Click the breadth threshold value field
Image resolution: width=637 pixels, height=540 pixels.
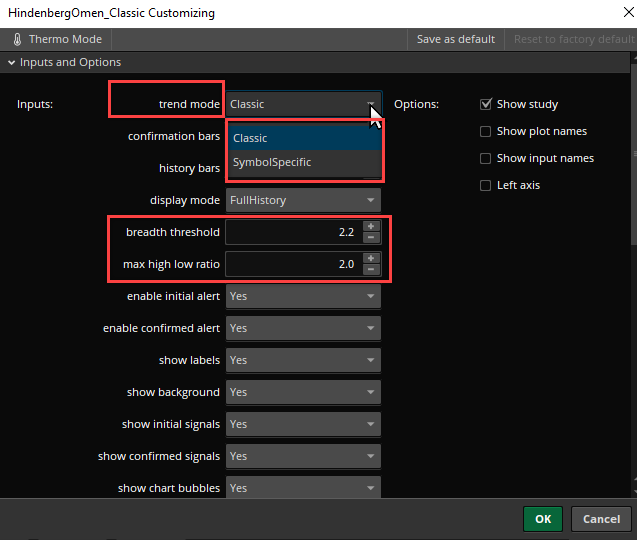(x=295, y=232)
